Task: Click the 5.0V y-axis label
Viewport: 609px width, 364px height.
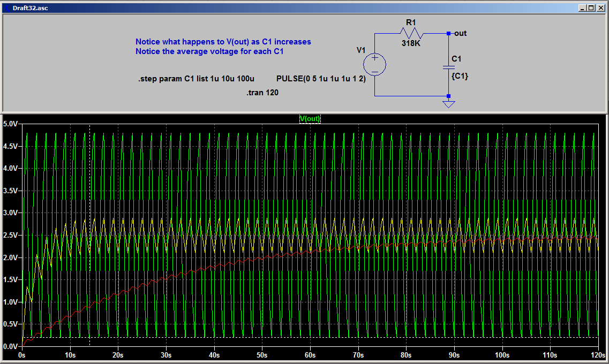Action: pyautogui.click(x=10, y=124)
